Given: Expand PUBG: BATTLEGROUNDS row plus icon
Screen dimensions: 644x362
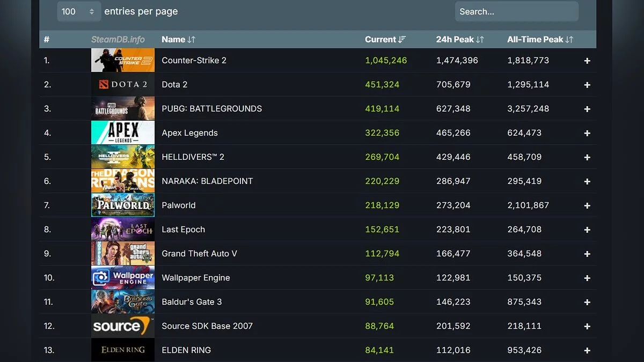Looking at the screenshot, I should pos(587,109).
